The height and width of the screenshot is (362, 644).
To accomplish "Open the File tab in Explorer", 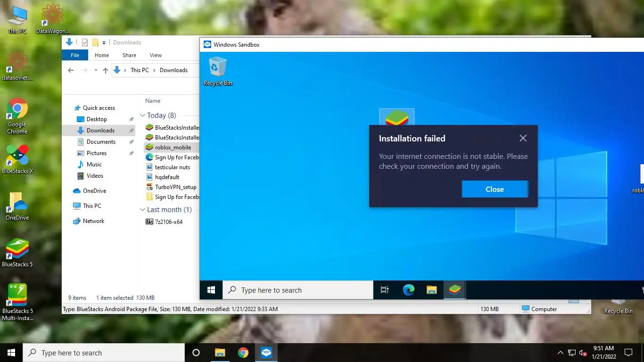I will pyautogui.click(x=75, y=55).
